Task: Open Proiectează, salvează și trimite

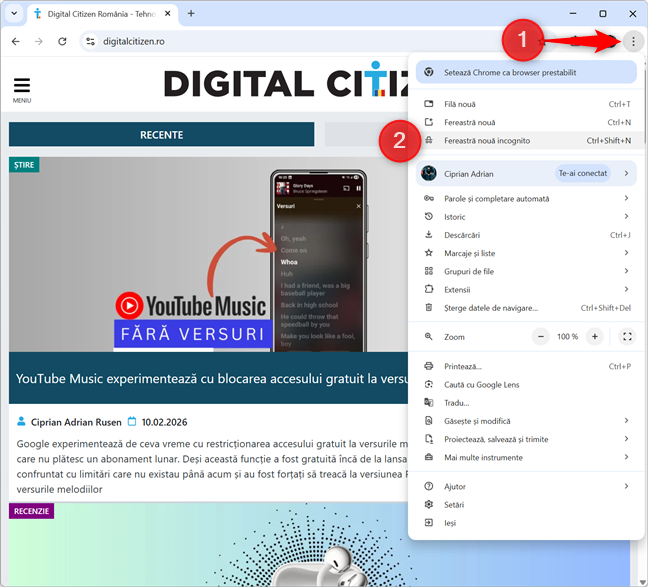Action: [526, 439]
